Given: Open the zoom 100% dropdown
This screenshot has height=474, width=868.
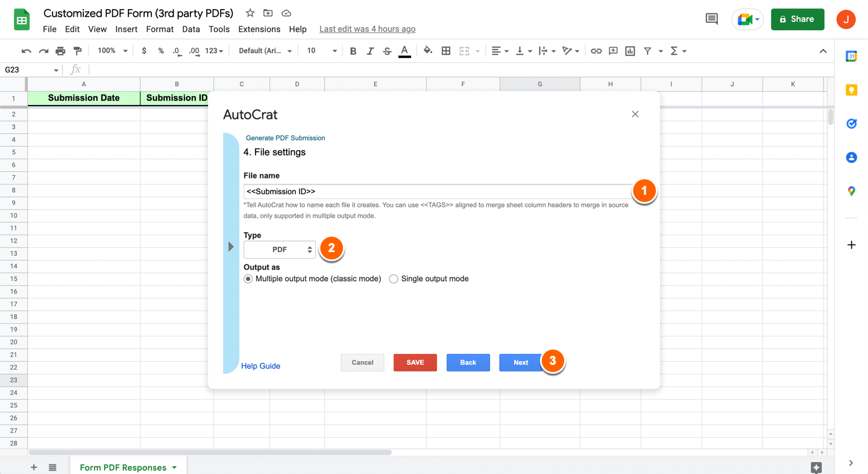Looking at the screenshot, I should click(113, 51).
